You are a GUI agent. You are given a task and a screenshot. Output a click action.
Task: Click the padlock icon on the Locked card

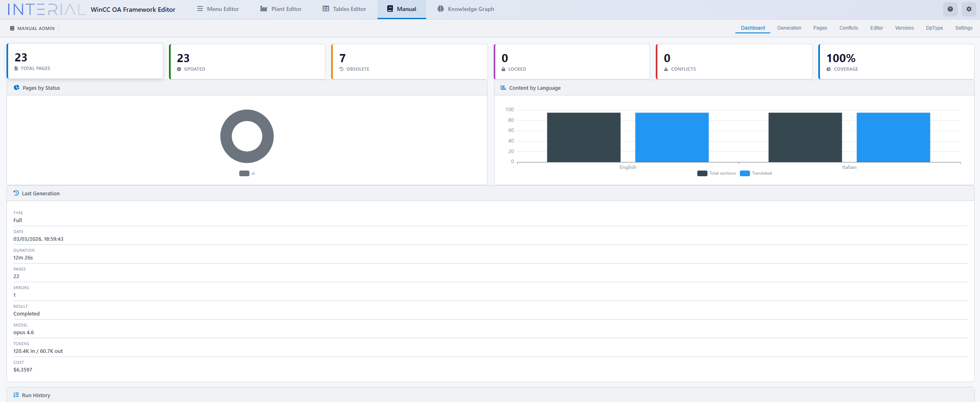[503, 69]
